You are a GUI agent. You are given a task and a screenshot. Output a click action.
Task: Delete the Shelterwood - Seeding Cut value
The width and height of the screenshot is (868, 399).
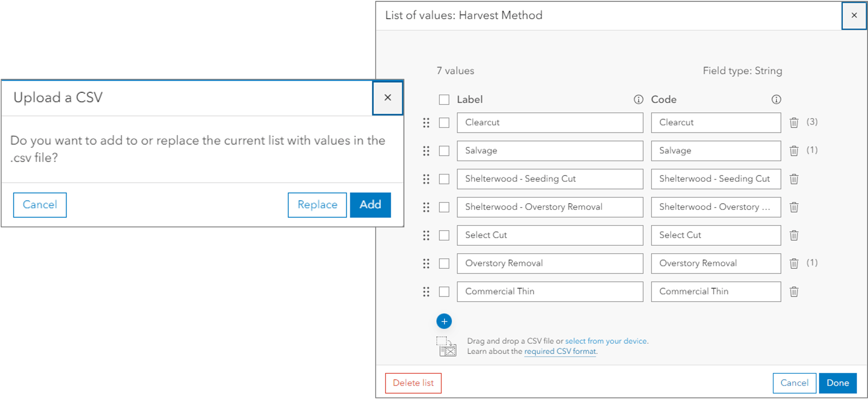point(794,179)
